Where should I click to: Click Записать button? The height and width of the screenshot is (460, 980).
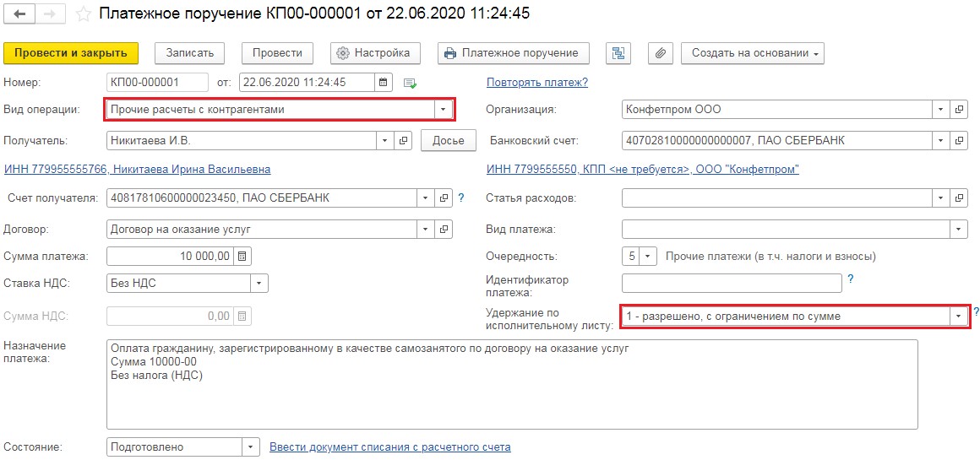click(x=190, y=53)
